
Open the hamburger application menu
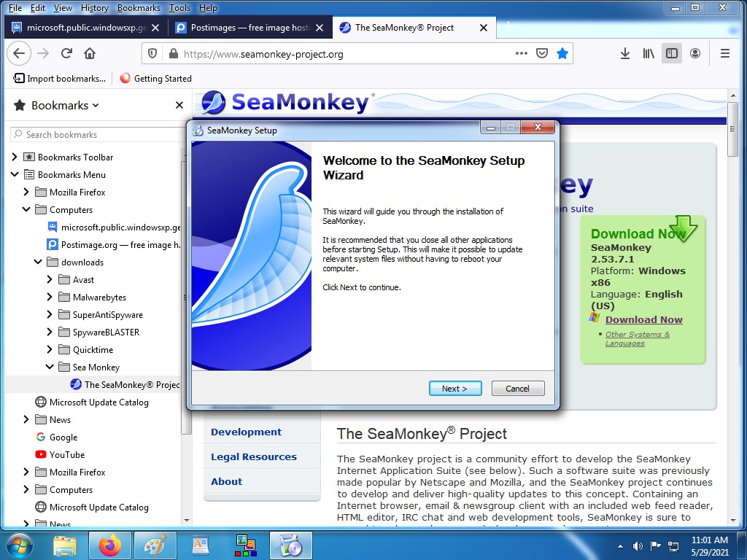point(724,53)
